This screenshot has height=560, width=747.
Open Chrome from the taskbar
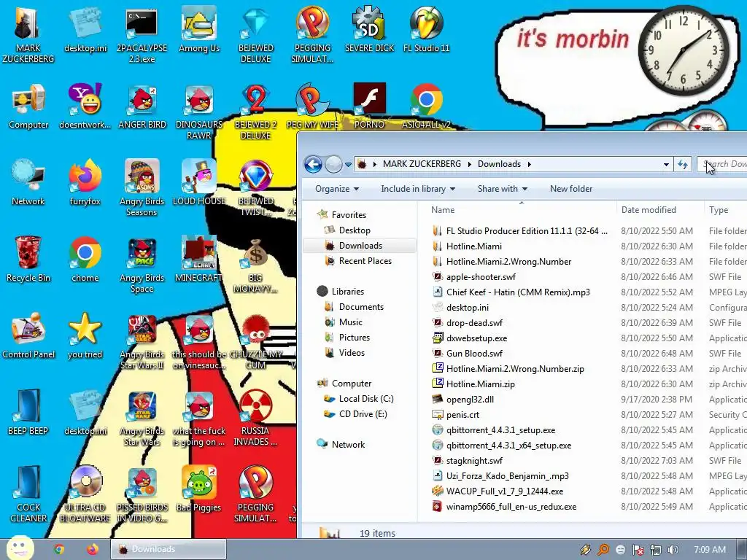point(59,549)
